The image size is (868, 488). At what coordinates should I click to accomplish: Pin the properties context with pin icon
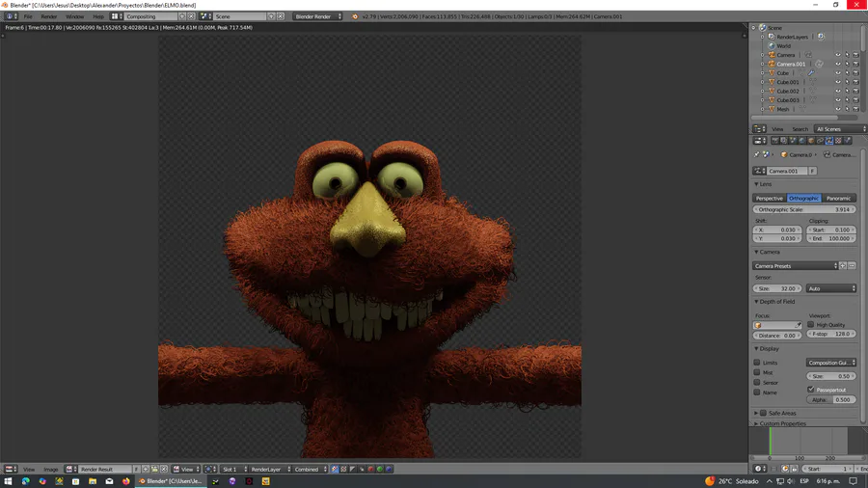pyautogui.click(x=757, y=154)
